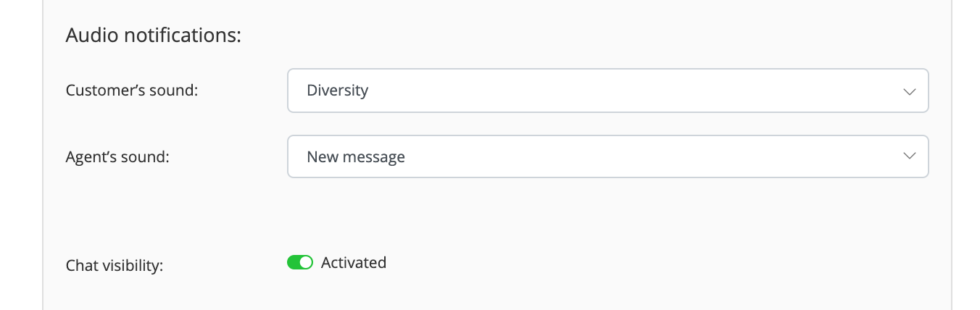Viewport: 980px width, 310px height.
Task: Click the down arrow next to Diversity
Action: (x=909, y=91)
